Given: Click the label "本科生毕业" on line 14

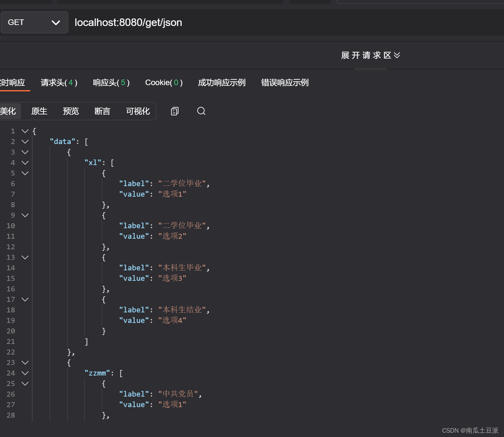Looking at the screenshot, I should pyautogui.click(x=182, y=268).
